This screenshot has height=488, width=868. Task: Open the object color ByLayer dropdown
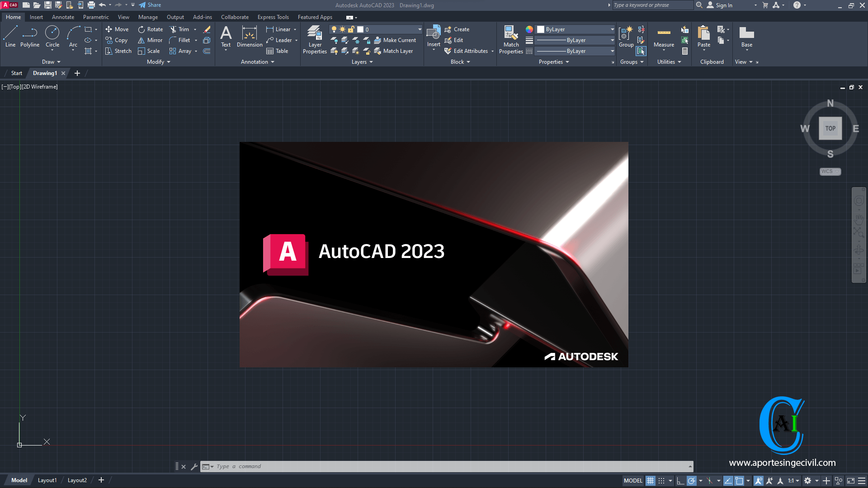[x=612, y=29]
